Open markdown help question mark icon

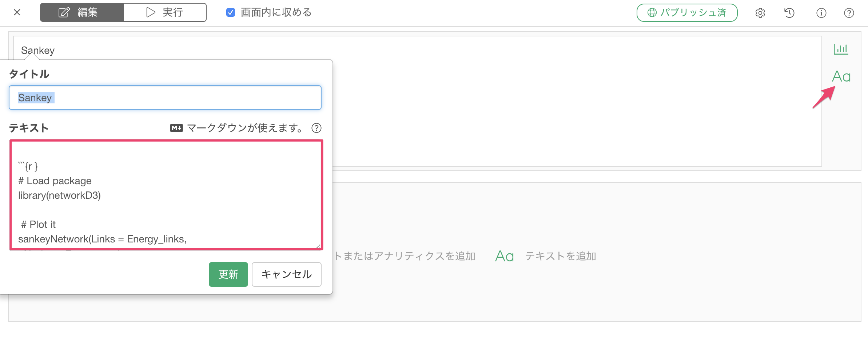pyautogui.click(x=316, y=128)
